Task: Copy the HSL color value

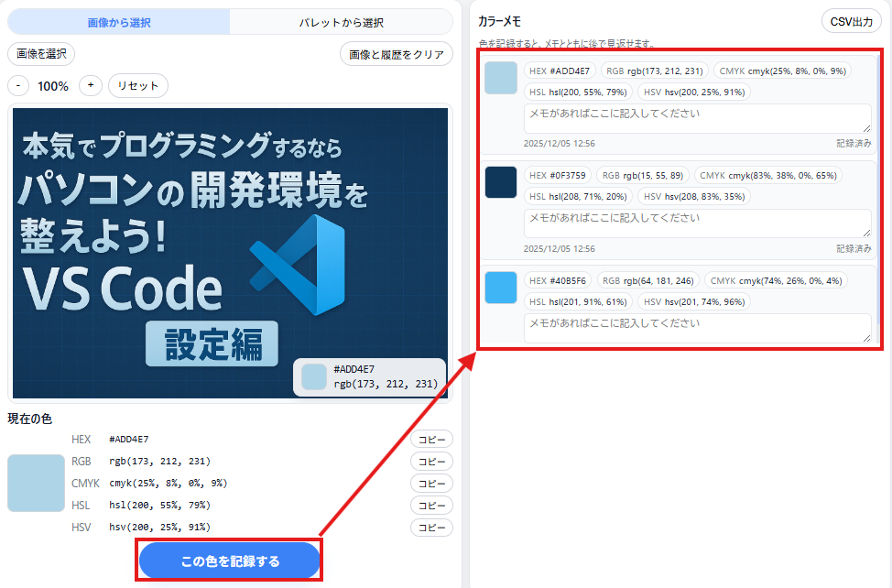Action: coord(430,506)
